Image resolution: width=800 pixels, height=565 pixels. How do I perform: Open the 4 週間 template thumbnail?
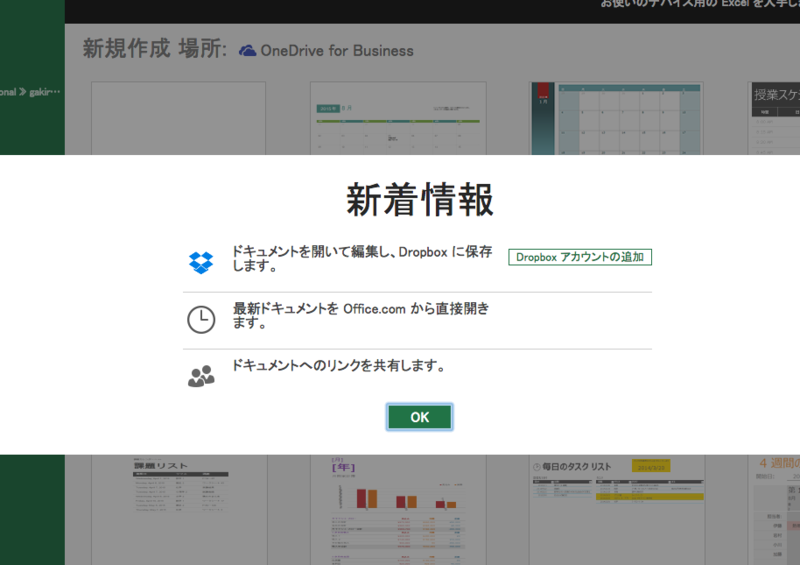click(x=774, y=510)
